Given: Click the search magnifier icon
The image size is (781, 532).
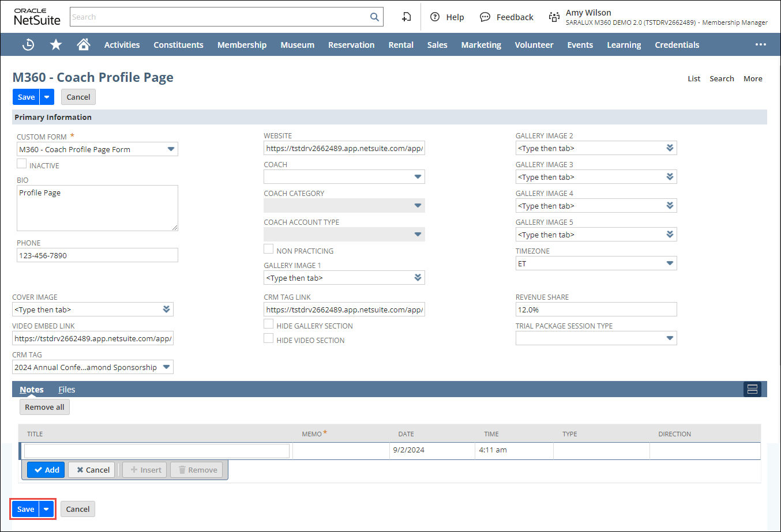Looking at the screenshot, I should [x=374, y=17].
